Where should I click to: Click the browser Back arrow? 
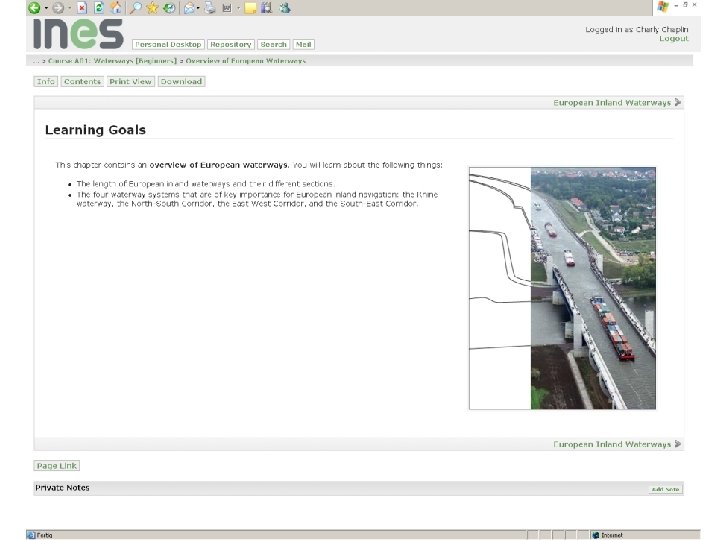34,7
